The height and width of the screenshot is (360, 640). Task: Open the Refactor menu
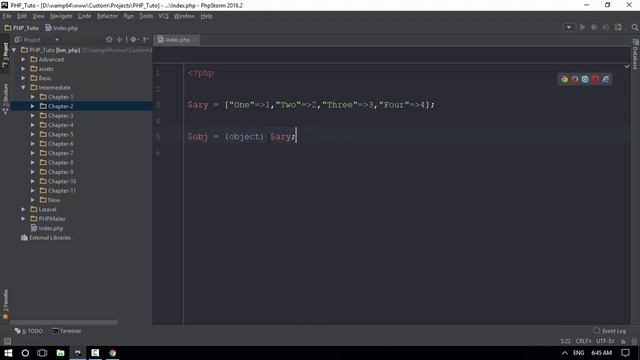pos(107,16)
